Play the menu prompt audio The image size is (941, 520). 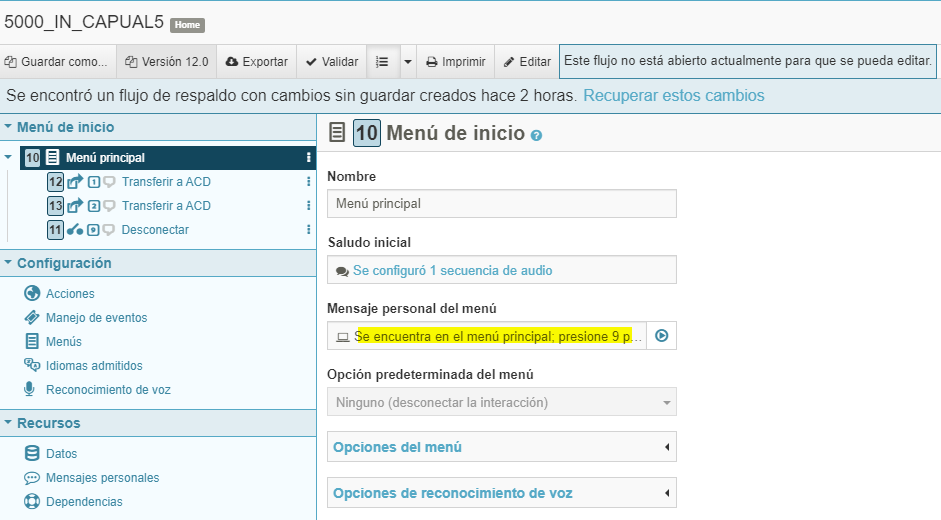661,336
